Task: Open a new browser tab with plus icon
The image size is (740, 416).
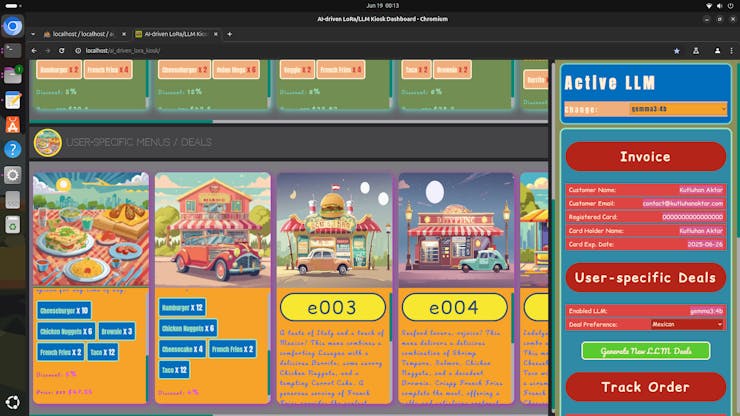Action: [229, 34]
